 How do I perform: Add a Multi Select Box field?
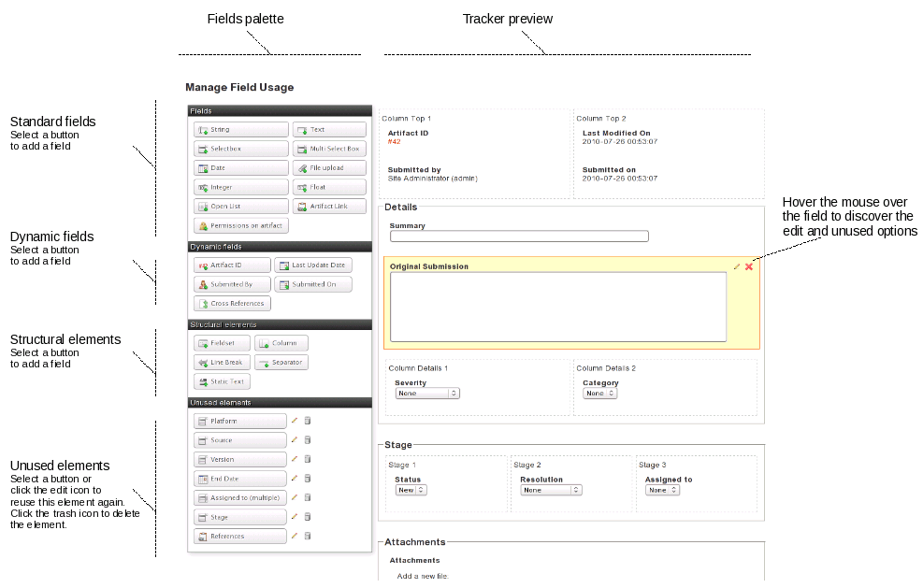(x=329, y=148)
